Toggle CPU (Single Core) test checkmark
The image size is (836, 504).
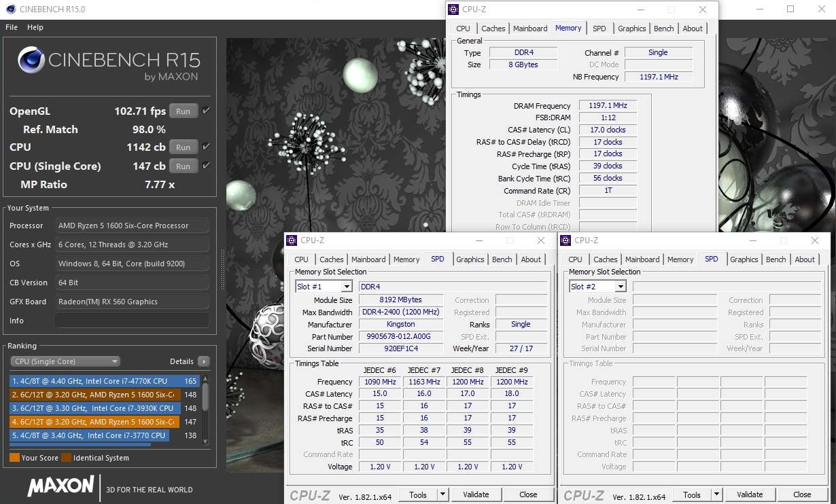(206, 165)
